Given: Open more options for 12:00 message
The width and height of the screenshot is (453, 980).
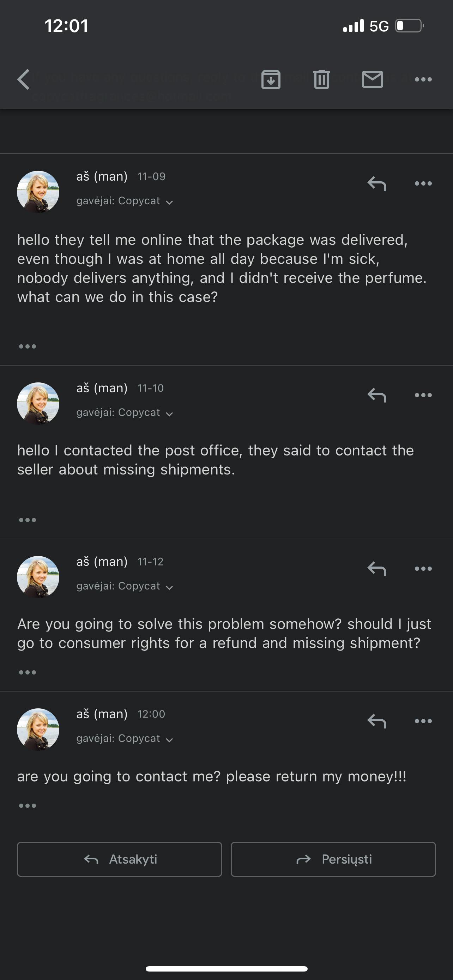Looking at the screenshot, I should [423, 721].
